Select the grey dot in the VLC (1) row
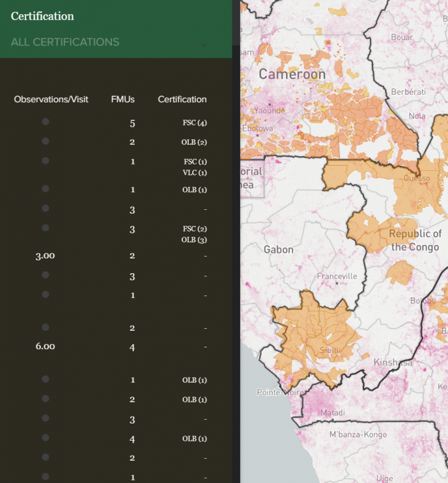 (45, 161)
